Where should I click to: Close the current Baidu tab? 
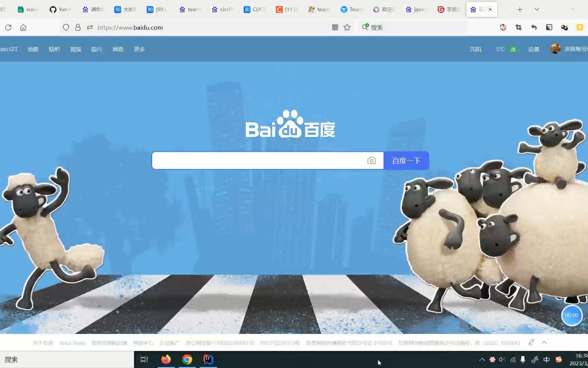point(490,10)
